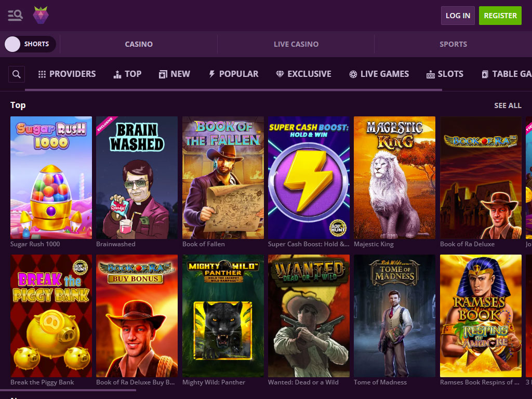Click the green Register button
Image resolution: width=532 pixels, height=399 pixels.
coord(500,16)
